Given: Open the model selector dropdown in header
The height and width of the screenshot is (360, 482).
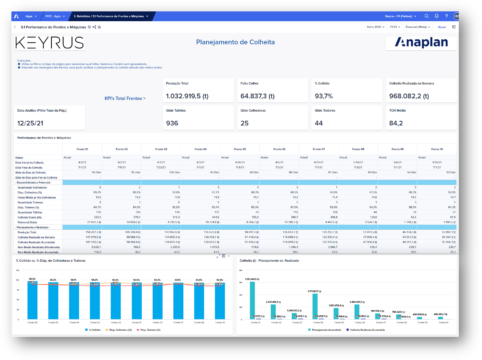Looking at the screenshot, I should tap(401, 16).
